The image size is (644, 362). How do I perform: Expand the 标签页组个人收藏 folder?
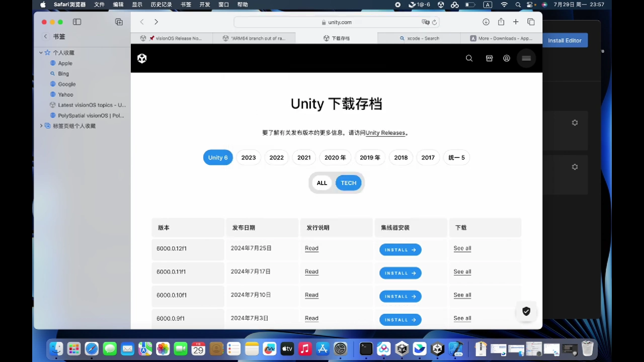pos(41,126)
